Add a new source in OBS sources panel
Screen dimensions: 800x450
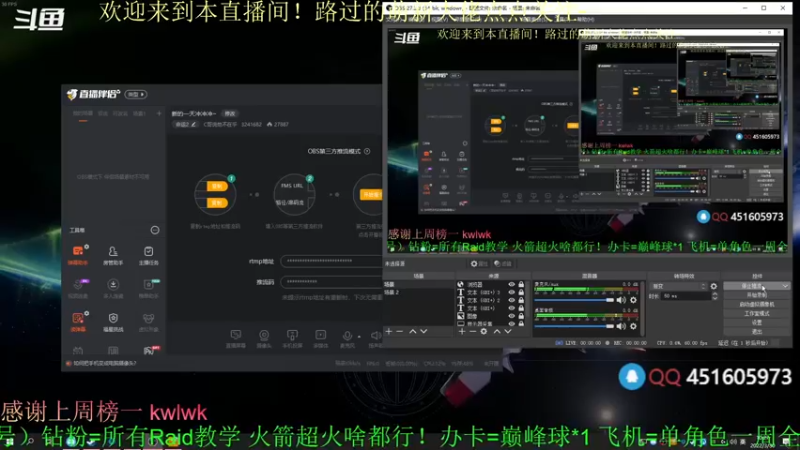tap(462, 332)
